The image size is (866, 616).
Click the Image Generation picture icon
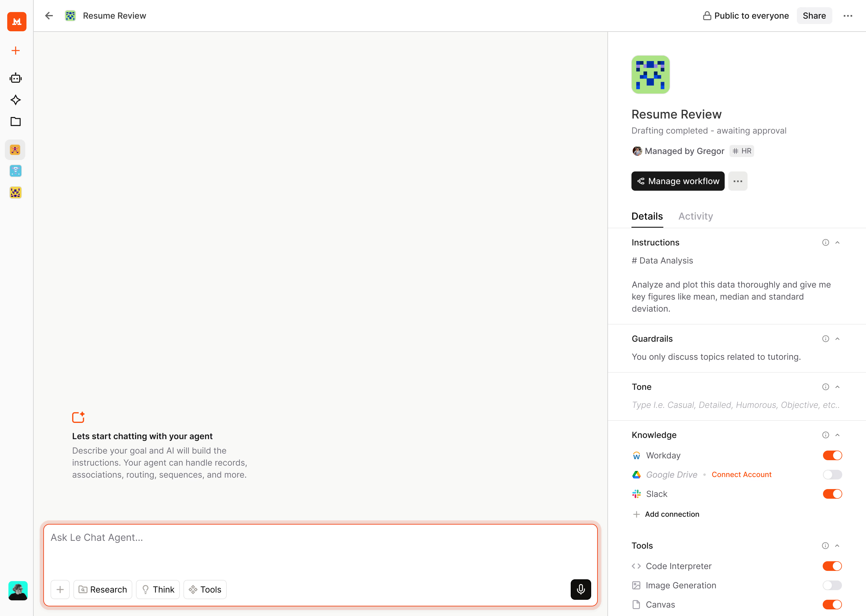(x=636, y=585)
